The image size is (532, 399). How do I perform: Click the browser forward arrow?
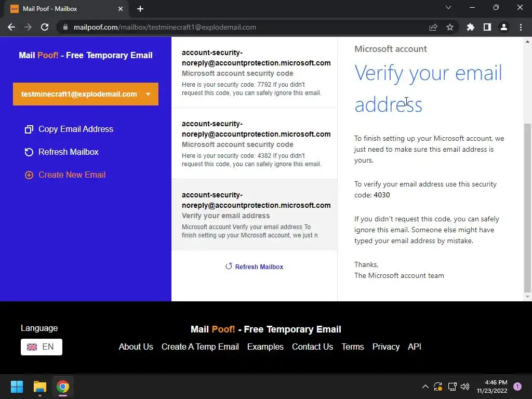(x=28, y=27)
